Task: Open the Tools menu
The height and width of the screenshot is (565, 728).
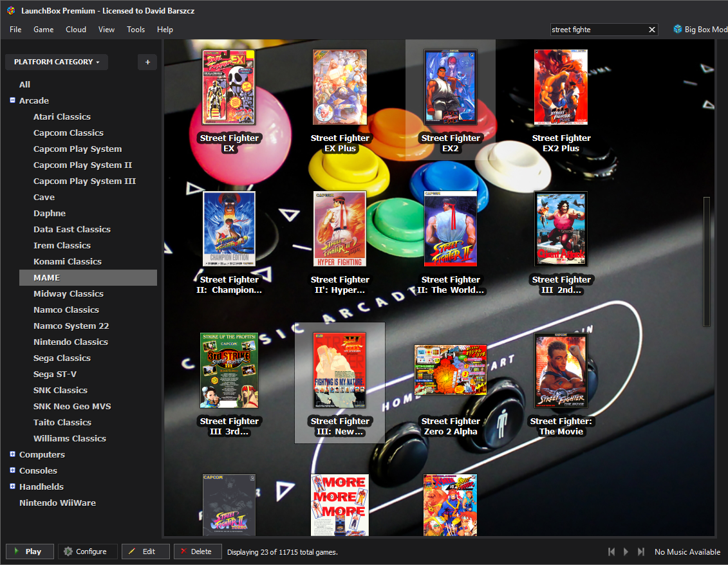Action: (136, 30)
